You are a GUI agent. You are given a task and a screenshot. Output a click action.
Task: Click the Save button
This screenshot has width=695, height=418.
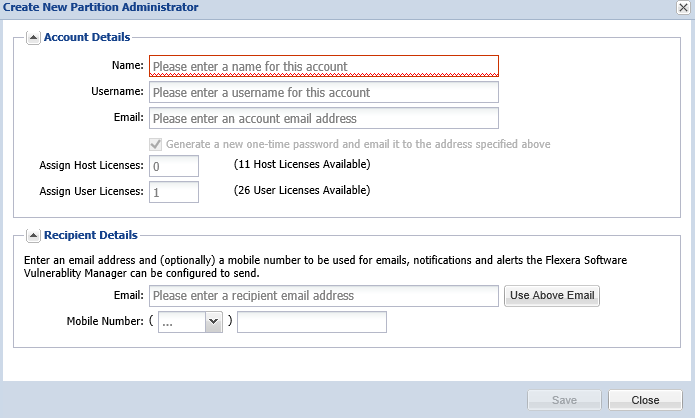tap(564, 400)
